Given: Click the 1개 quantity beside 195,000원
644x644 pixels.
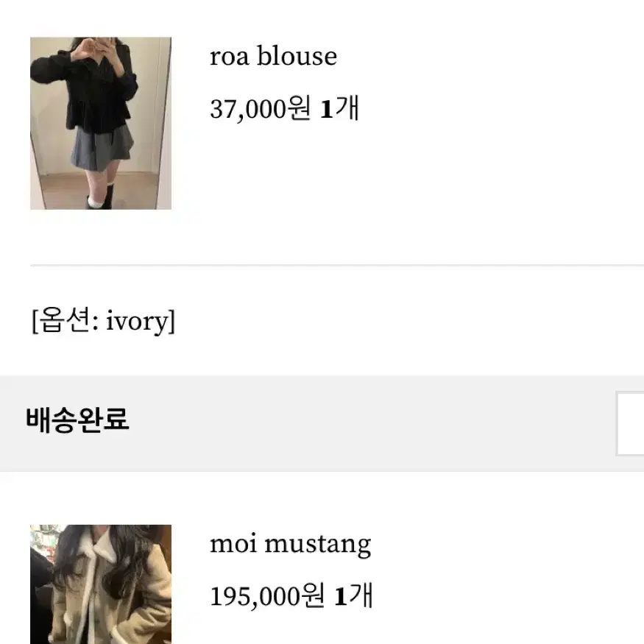Looking at the screenshot, I should click(353, 595).
